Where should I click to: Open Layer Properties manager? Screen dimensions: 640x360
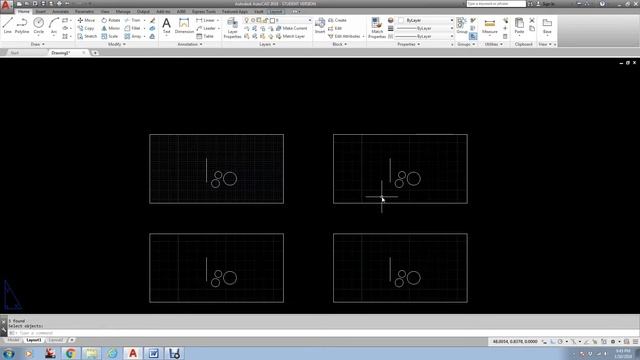(232, 28)
